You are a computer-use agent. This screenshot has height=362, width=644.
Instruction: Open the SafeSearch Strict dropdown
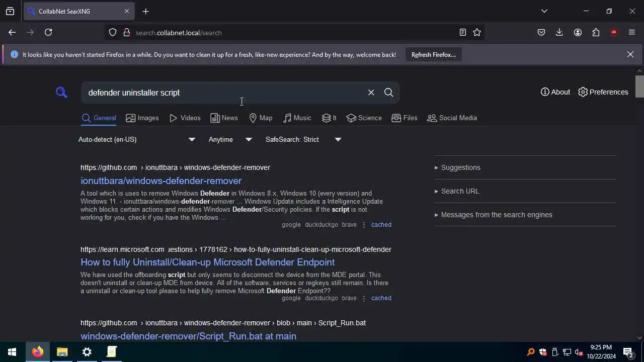pyautogui.click(x=303, y=139)
